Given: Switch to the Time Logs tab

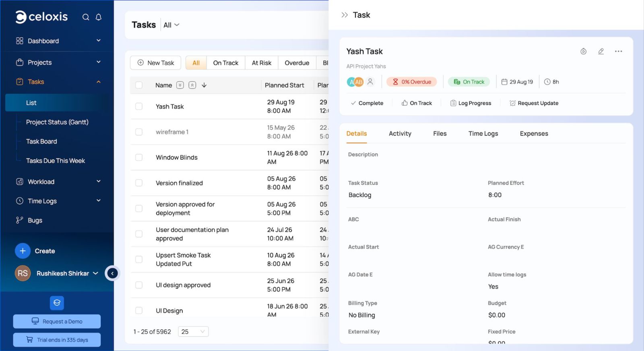Looking at the screenshot, I should (x=483, y=133).
